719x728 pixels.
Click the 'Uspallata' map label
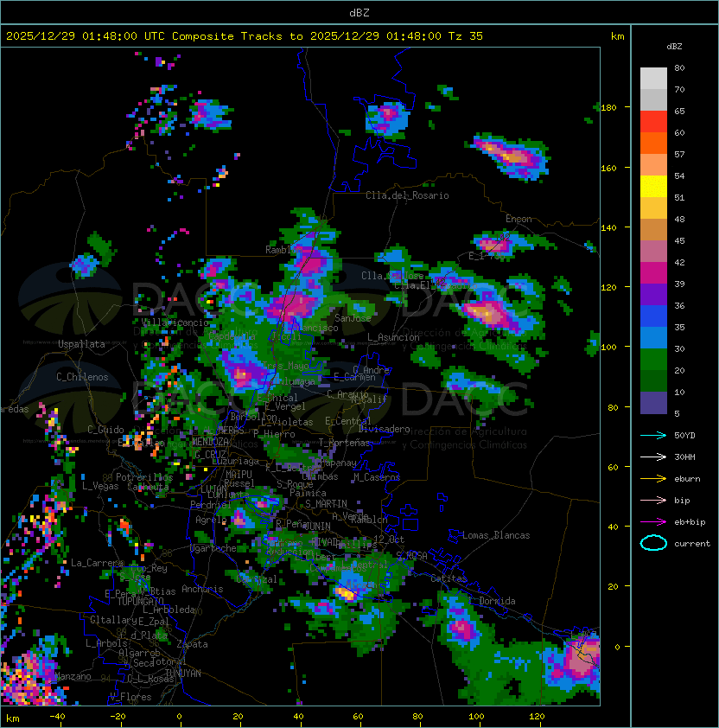click(81, 344)
